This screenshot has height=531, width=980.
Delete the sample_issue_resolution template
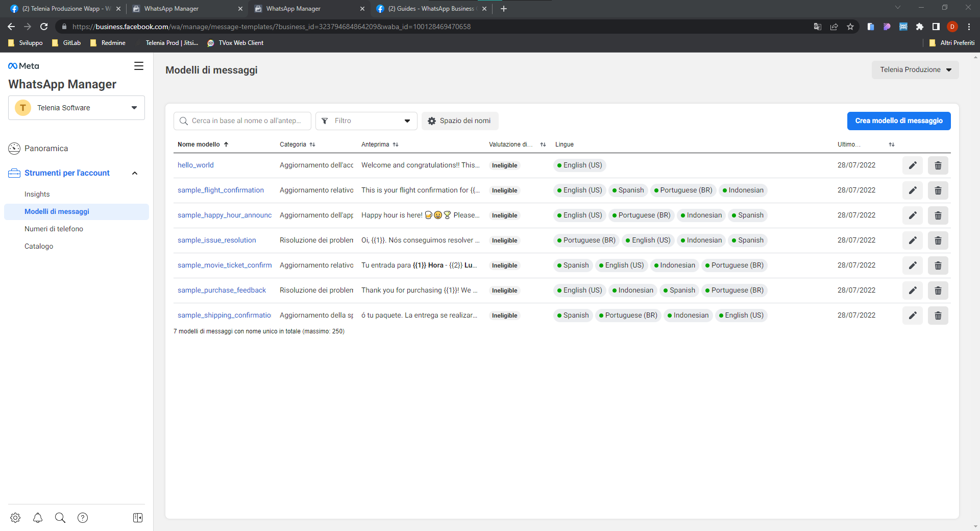pyautogui.click(x=938, y=240)
